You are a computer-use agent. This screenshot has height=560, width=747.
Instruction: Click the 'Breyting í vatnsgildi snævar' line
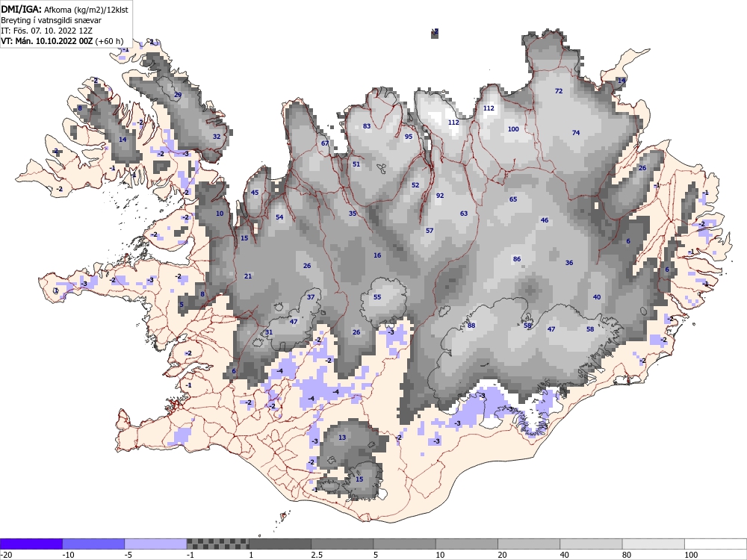click(51, 20)
